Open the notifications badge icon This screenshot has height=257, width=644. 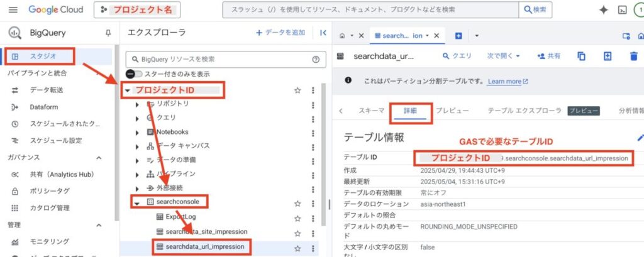(x=640, y=10)
